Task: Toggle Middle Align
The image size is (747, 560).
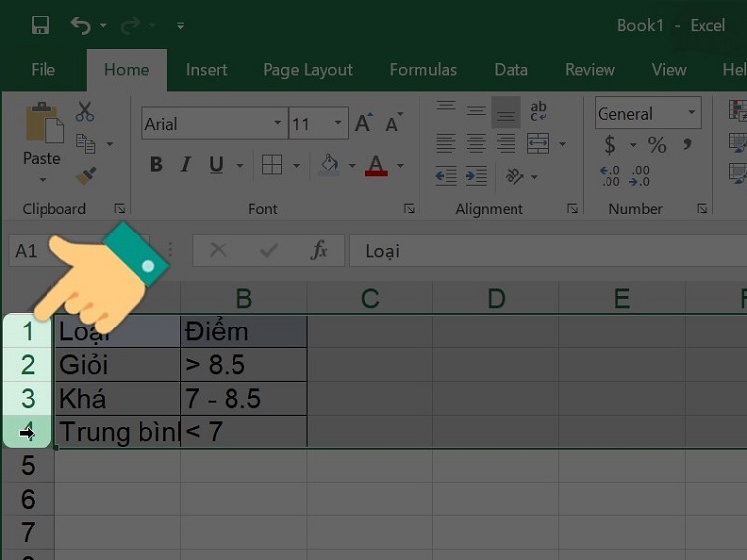Action: coord(476,111)
